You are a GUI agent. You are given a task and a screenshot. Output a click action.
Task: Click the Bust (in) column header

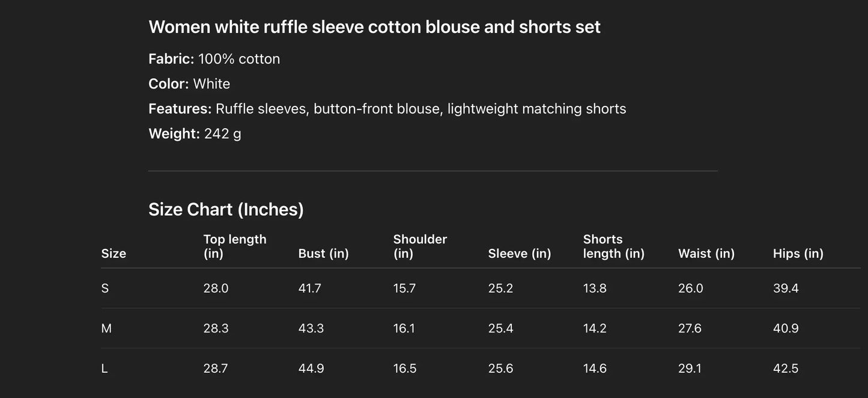(x=323, y=253)
